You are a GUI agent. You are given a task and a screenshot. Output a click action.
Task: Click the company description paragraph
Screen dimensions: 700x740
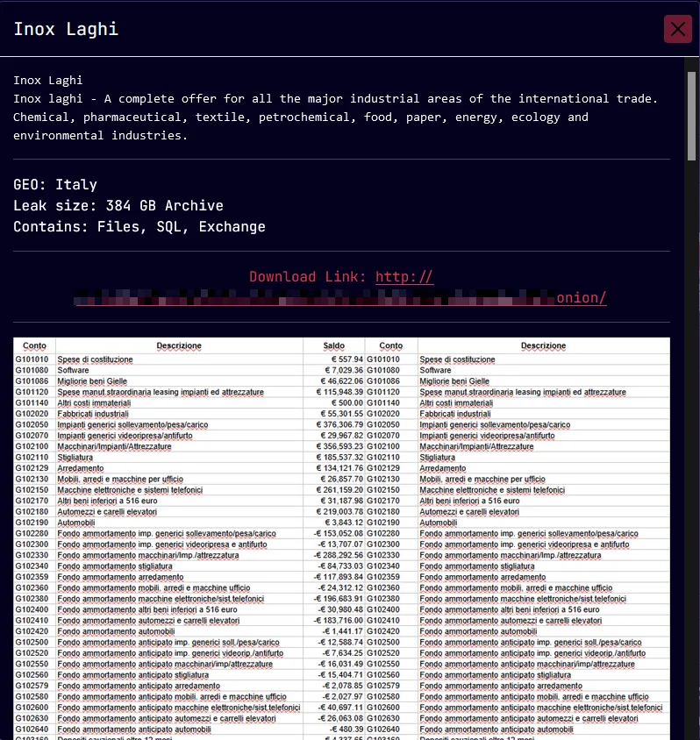tap(335, 117)
